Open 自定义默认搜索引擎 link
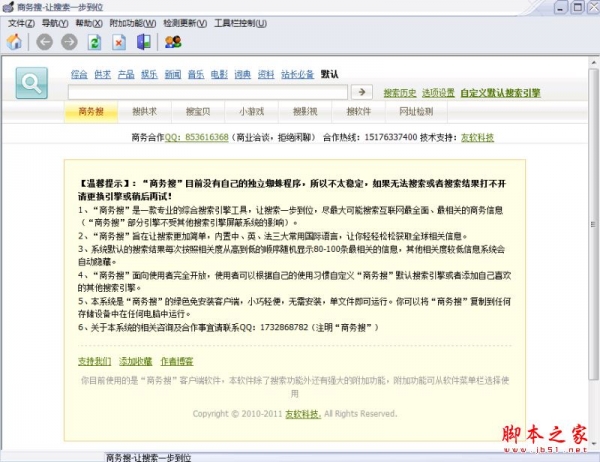 pos(501,93)
